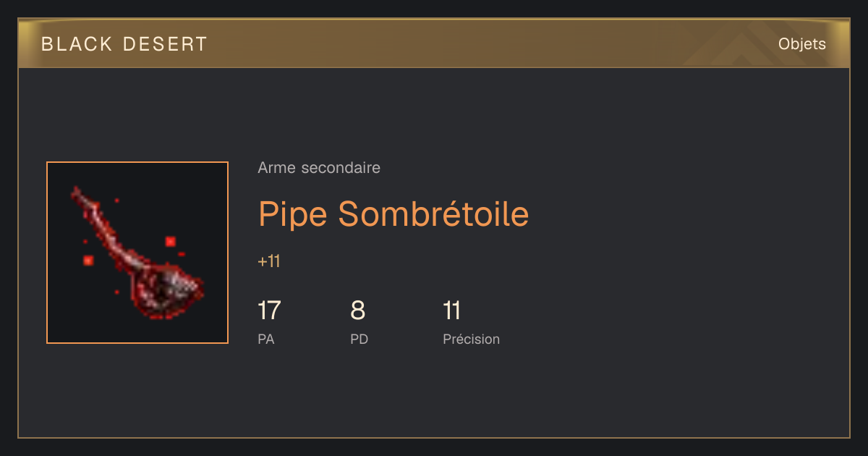Click the Pipe Sombrétoile item icon
The height and width of the screenshot is (456, 868).
pos(137,253)
